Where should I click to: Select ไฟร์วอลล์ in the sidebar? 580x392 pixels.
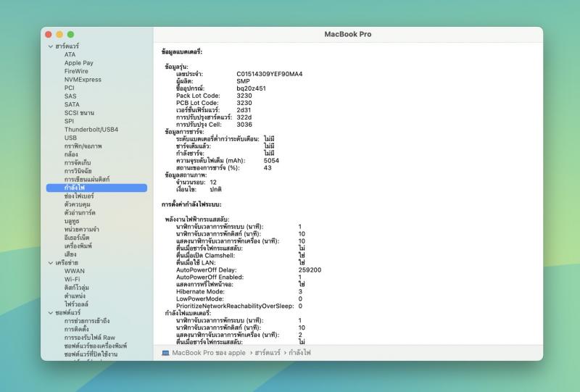click(77, 304)
